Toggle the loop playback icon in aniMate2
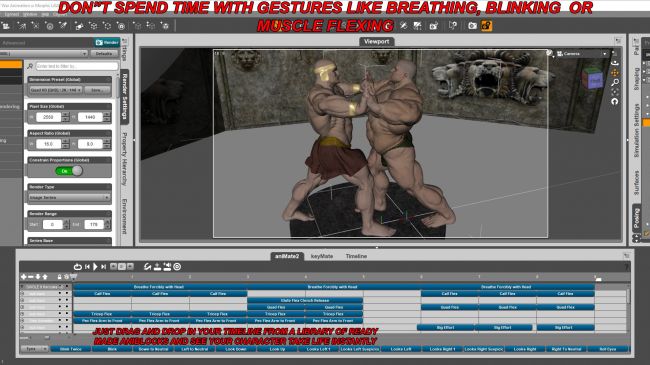Image resolution: width=650 pixels, height=365 pixels. pos(78,267)
